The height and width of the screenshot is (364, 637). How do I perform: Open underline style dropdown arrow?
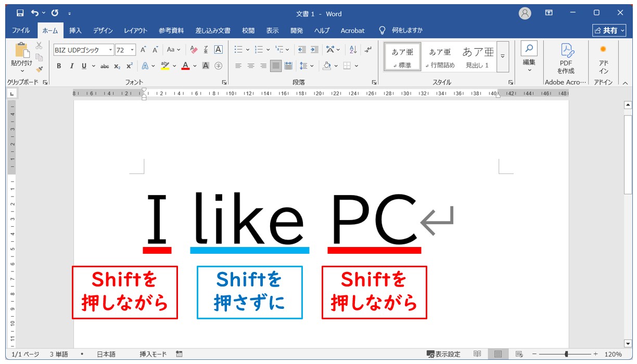coord(94,66)
